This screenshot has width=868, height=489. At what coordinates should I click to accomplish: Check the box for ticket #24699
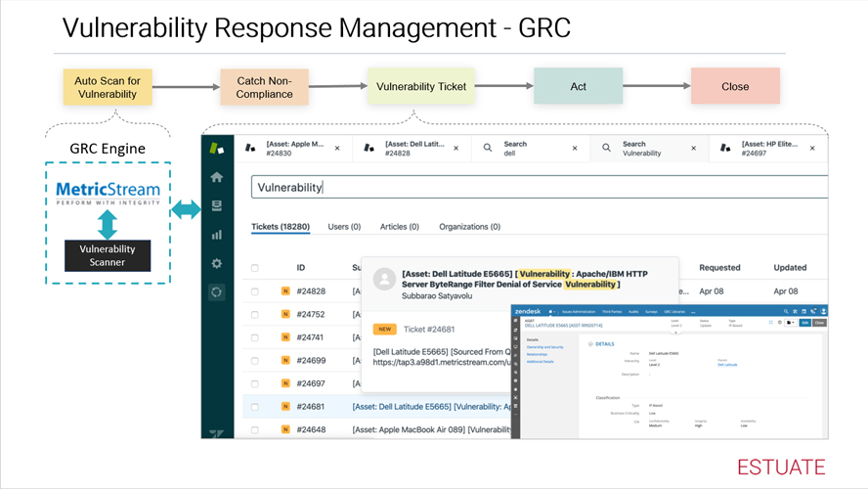point(255,361)
